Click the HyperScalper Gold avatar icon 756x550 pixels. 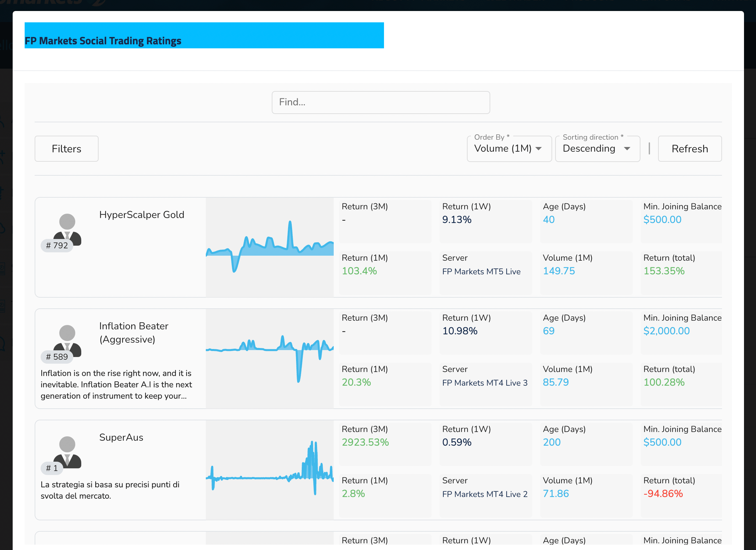tap(67, 229)
